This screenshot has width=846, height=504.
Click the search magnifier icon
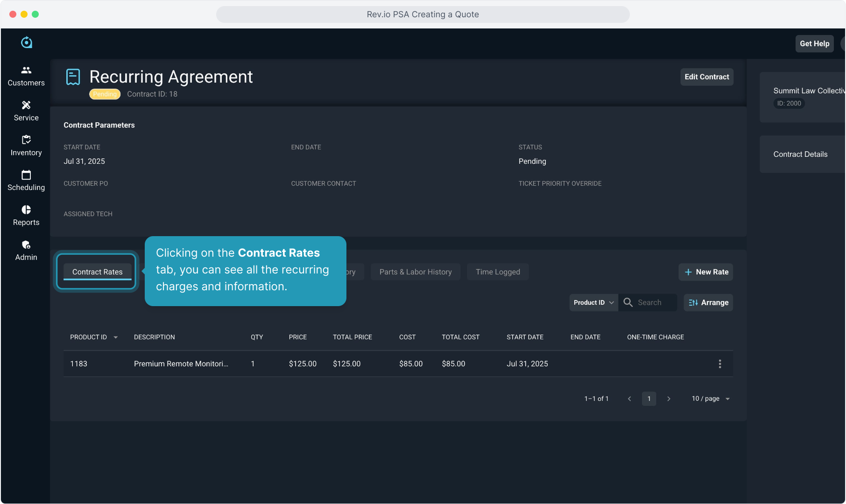(x=628, y=302)
